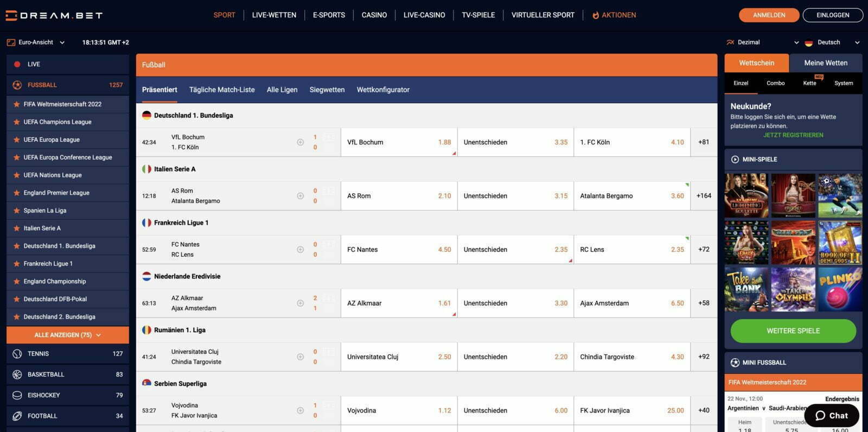The width and height of the screenshot is (868, 432).
Task: Expand +164 more markets for AS Rom match
Action: (x=704, y=196)
